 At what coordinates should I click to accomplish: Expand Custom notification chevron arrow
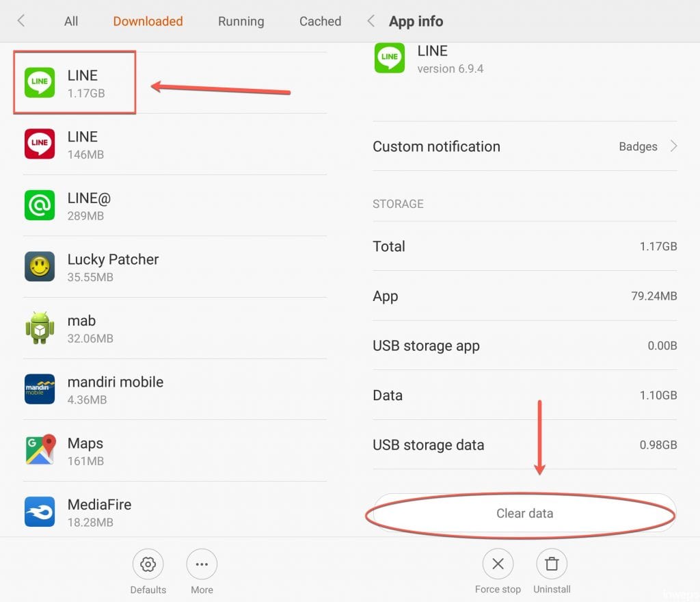click(x=673, y=146)
